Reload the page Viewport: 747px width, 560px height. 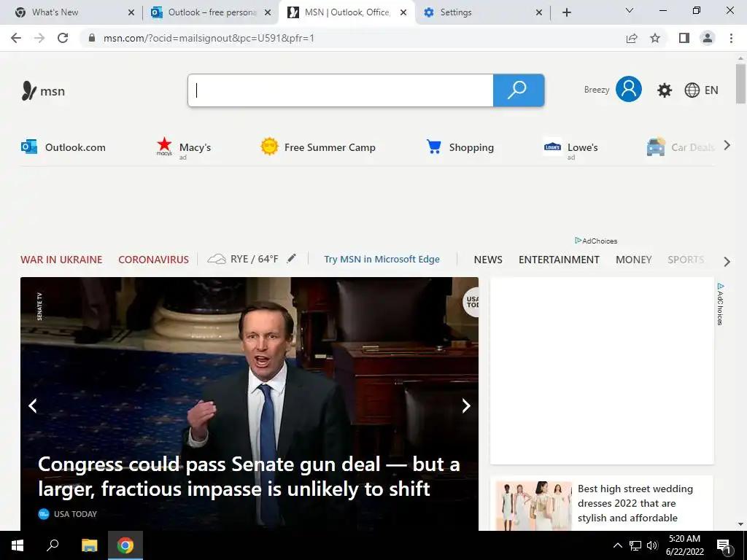click(63, 38)
